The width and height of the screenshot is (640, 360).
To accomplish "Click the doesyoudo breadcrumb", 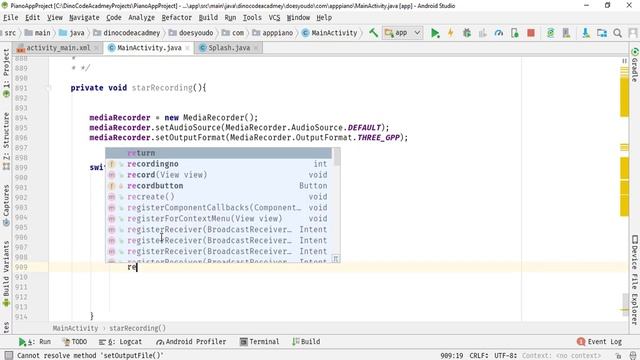I will pos(191,33).
